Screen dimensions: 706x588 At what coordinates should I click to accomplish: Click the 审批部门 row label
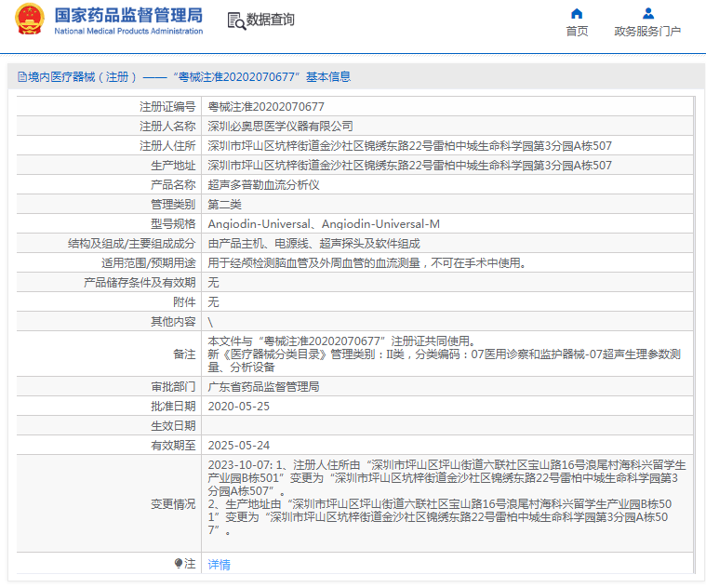point(173,387)
